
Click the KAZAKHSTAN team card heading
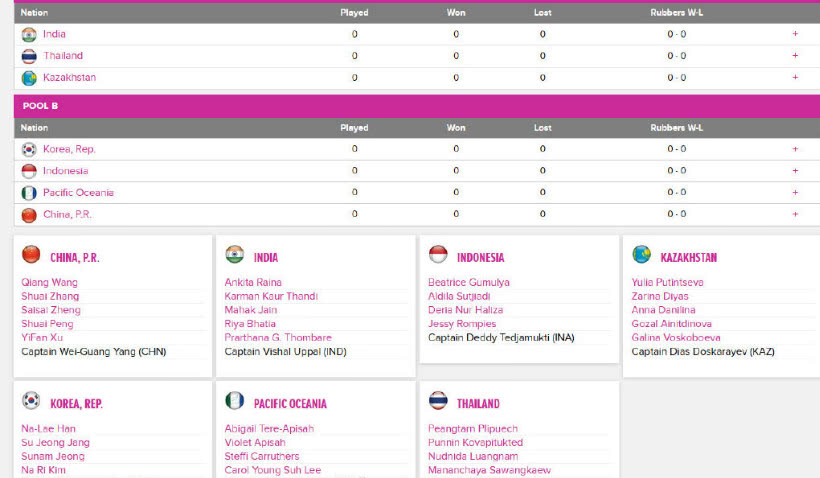point(689,258)
